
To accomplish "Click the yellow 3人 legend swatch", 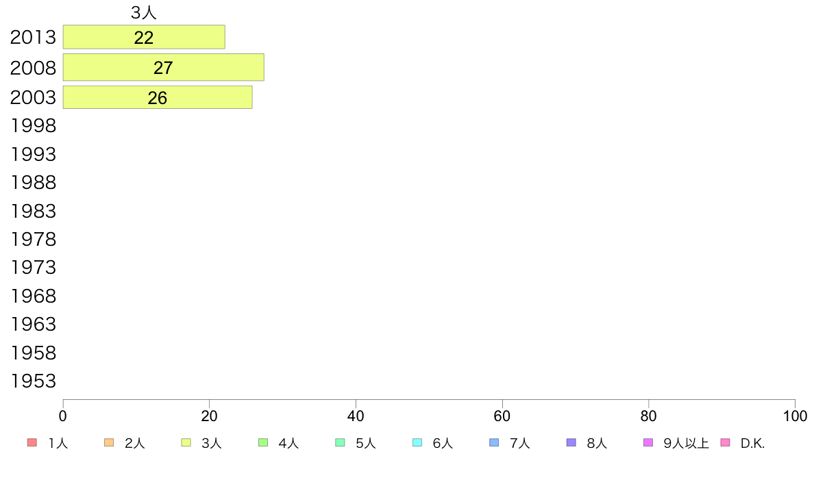I will 186,443.
